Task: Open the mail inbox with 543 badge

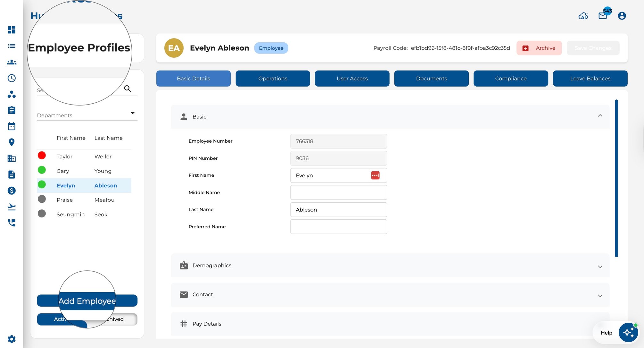Action: click(x=603, y=16)
